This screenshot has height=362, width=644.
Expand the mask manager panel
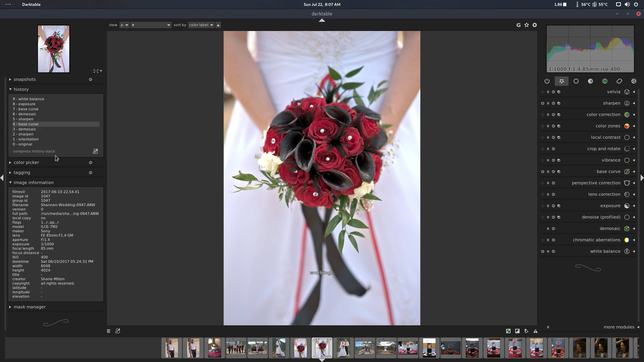[30, 307]
